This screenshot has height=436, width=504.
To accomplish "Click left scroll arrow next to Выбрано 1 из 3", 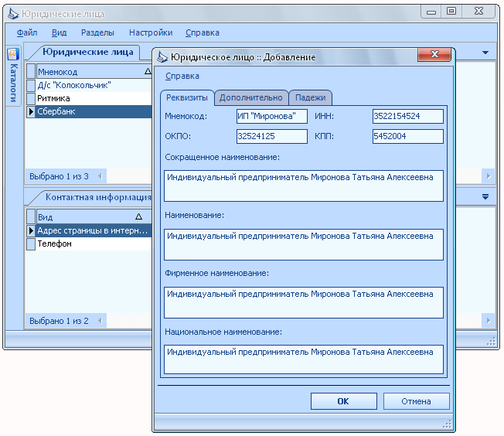I will click(100, 176).
